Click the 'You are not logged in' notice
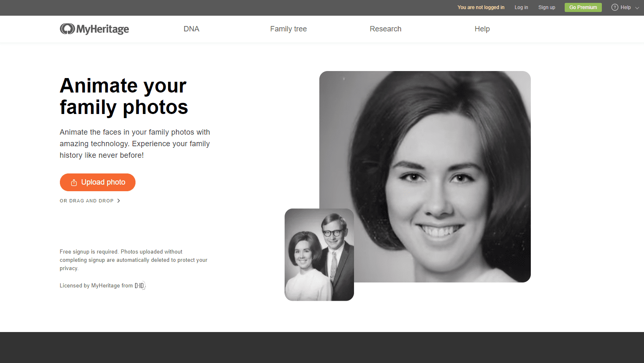 tap(481, 7)
